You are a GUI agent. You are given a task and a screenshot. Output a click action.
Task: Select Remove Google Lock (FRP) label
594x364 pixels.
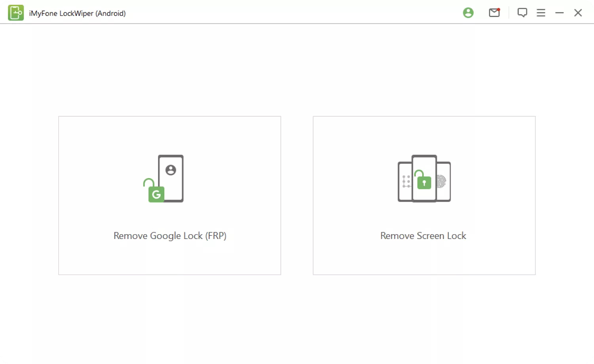tap(170, 236)
